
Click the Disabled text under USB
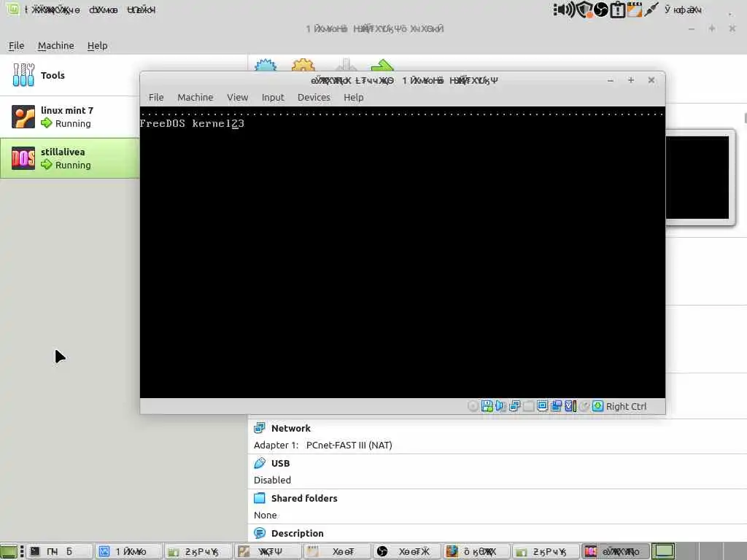272,480
